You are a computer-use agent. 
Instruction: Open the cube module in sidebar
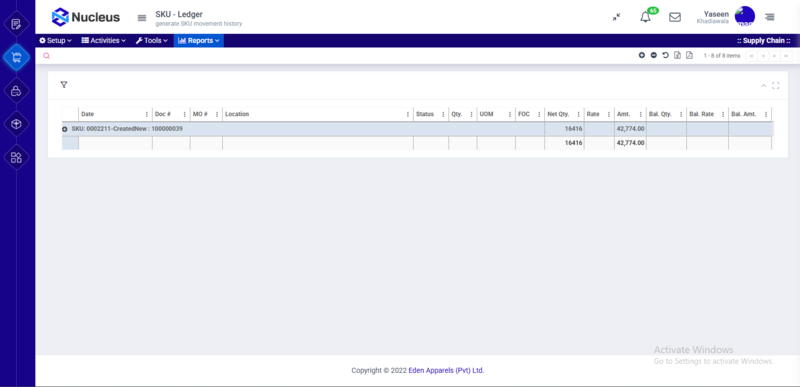click(x=16, y=124)
